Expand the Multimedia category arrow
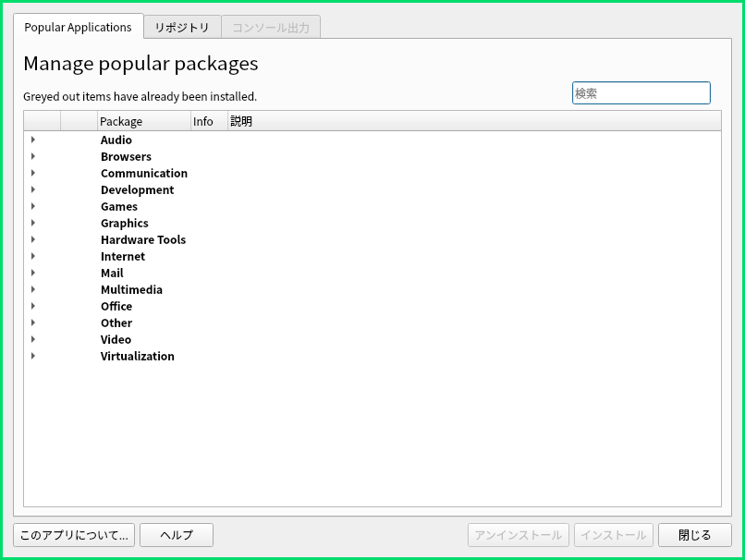The image size is (745, 560). pyautogui.click(x=32, y=289)
